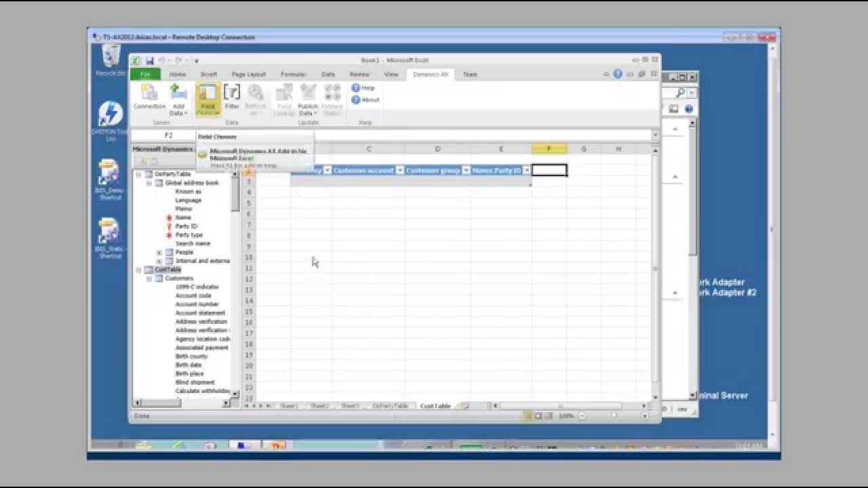Open the Publish Data menu
The width and height of the screenshot is (868, 488).
click(308, 99)
